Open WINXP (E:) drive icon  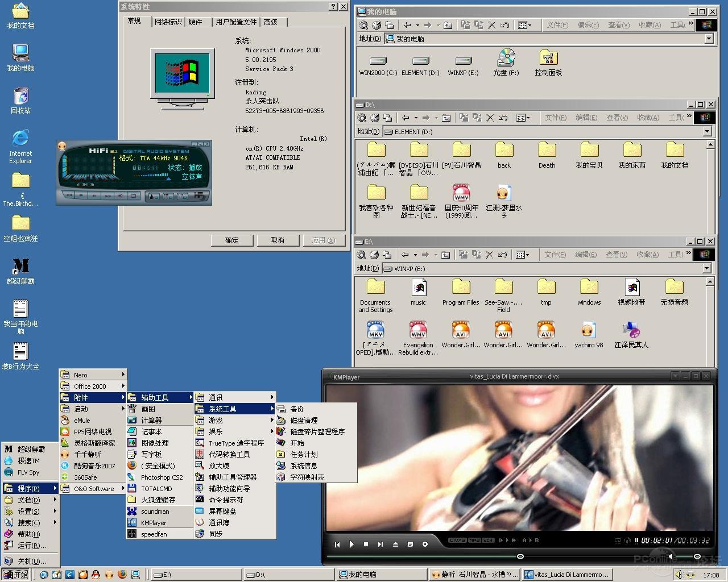coord(463,65)
